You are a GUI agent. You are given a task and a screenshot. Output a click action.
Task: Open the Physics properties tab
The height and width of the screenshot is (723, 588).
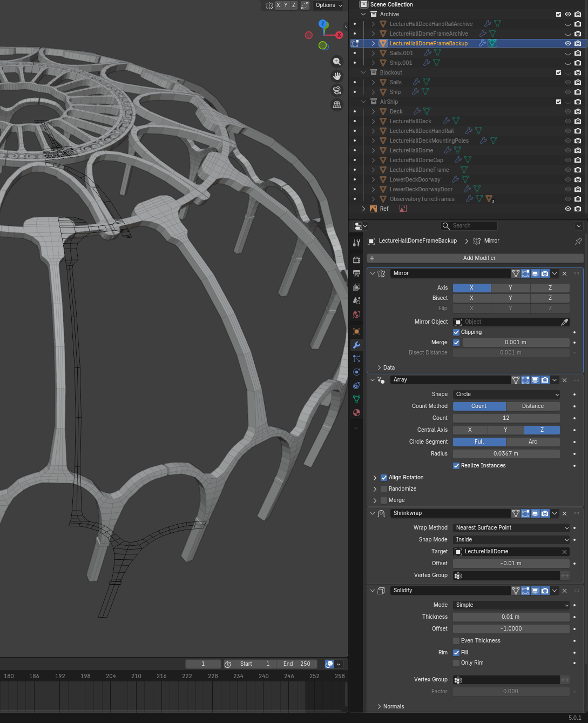356,372
